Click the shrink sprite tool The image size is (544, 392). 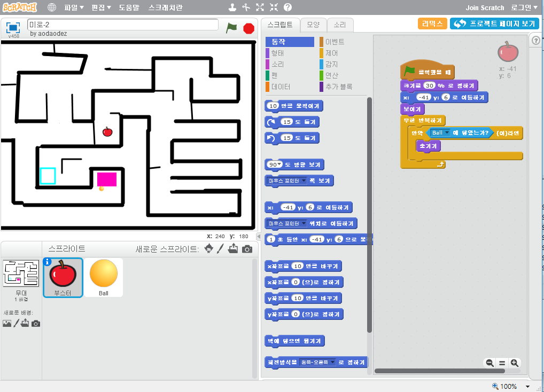[x=274, y=7]
